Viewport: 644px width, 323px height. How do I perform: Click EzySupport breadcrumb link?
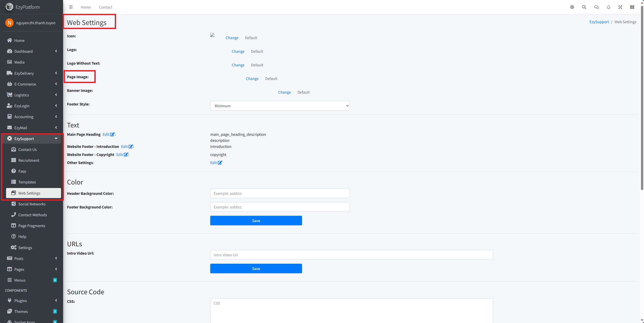[x=599, y=22]
